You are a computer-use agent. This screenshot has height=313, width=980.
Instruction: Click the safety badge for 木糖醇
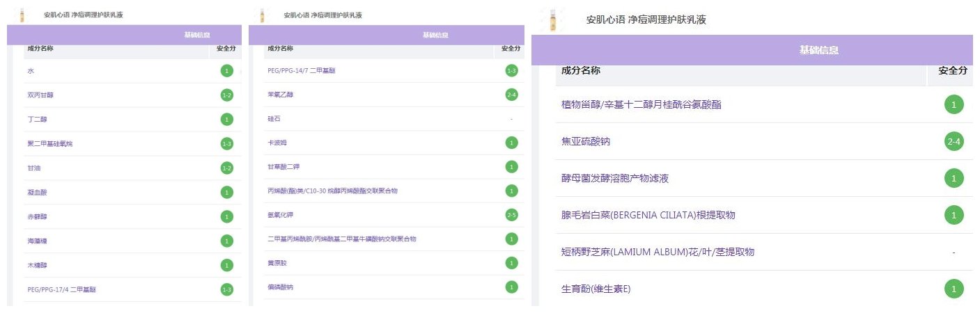[x=226, y=265]
